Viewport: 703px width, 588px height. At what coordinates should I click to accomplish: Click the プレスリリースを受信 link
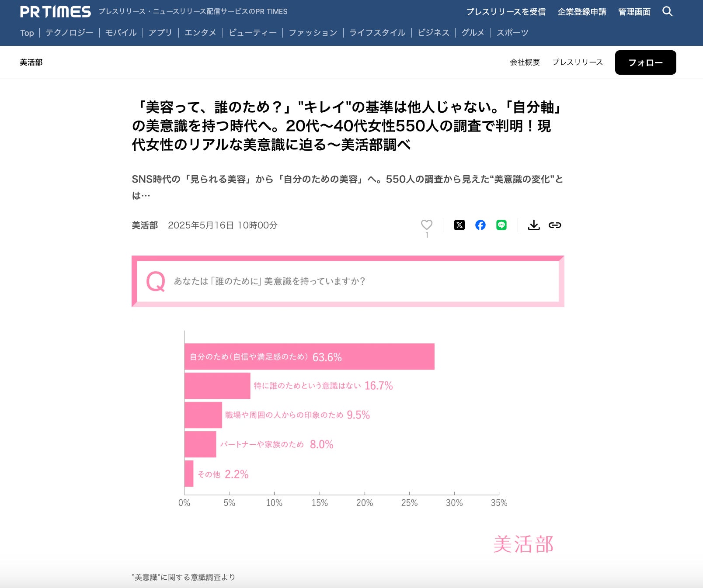pyautogui.click(x=506, y=12)
